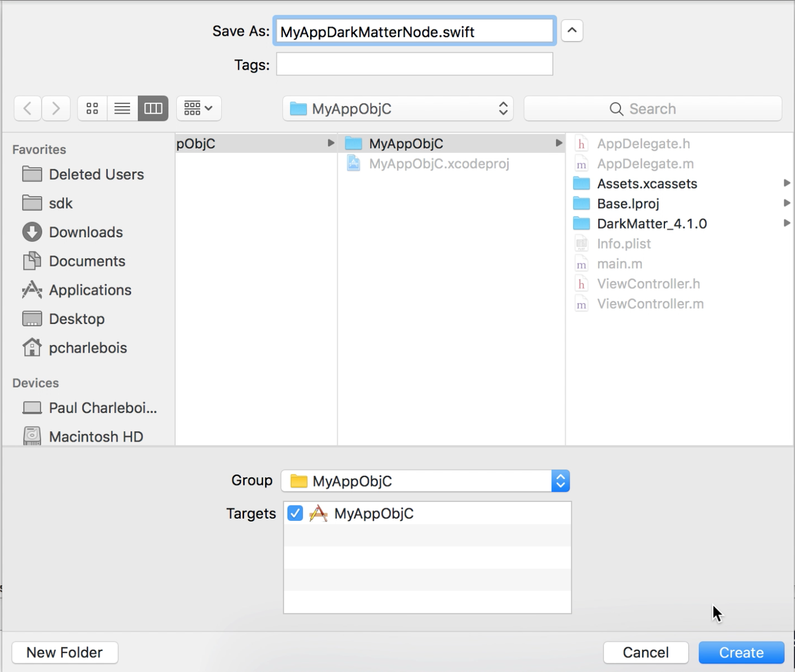
Task: Click into the Tags input field
Action: (x=415, y=64)
